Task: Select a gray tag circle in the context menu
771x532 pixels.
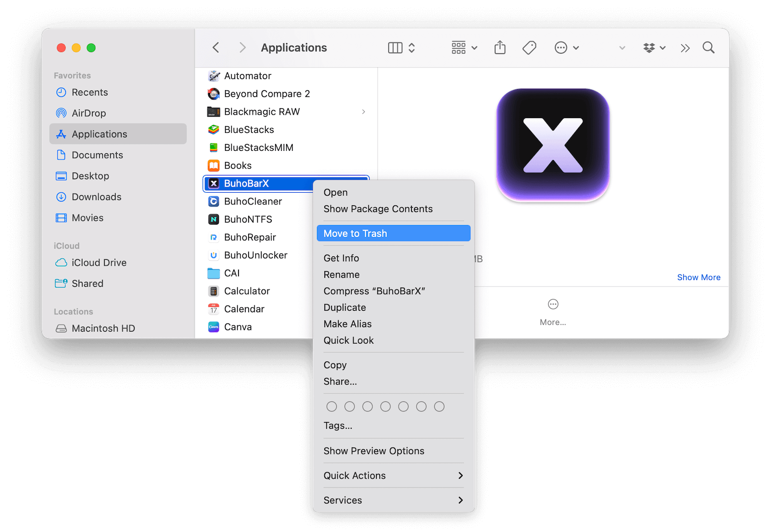Action: (x=332, y=406)
